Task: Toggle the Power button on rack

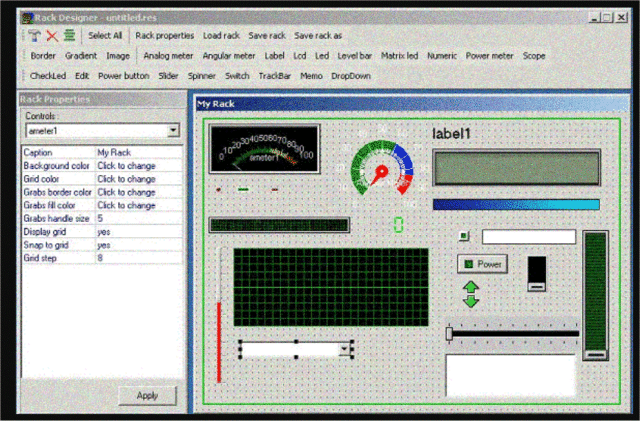Action: (482, 264)
